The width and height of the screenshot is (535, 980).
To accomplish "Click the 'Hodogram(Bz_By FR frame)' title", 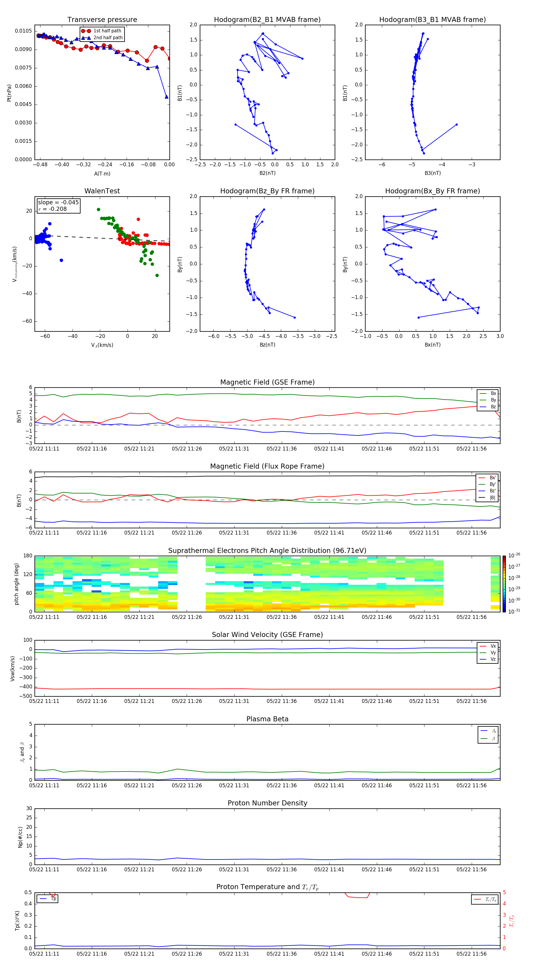I will point(267,191).
